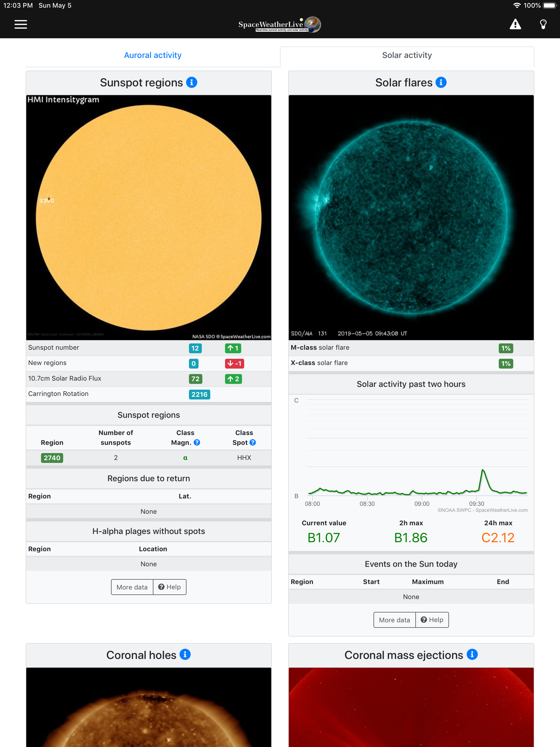Click Help below Events on the Sun
This screenshot has width=560, height=747.
[432, 620]
